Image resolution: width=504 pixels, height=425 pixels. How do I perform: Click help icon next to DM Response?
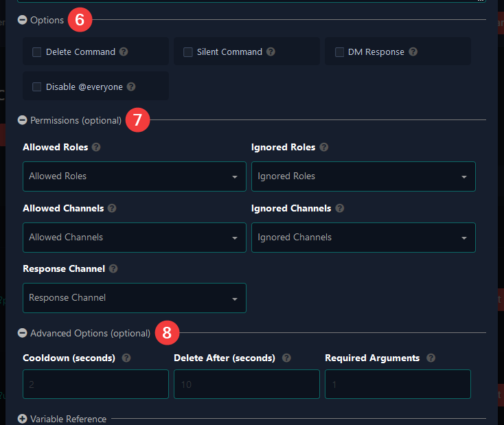[x=413, y=51]
